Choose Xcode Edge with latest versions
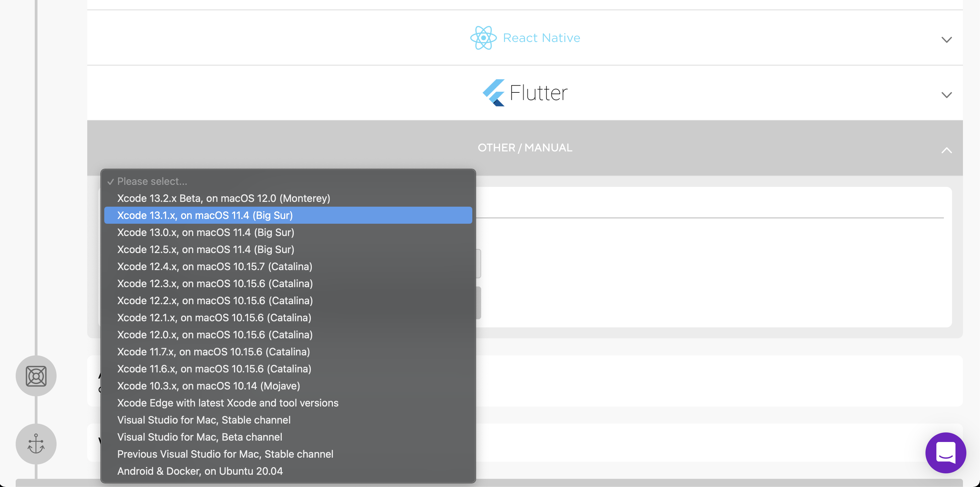This screenshot has height=487, width=980. click(228, 403)
